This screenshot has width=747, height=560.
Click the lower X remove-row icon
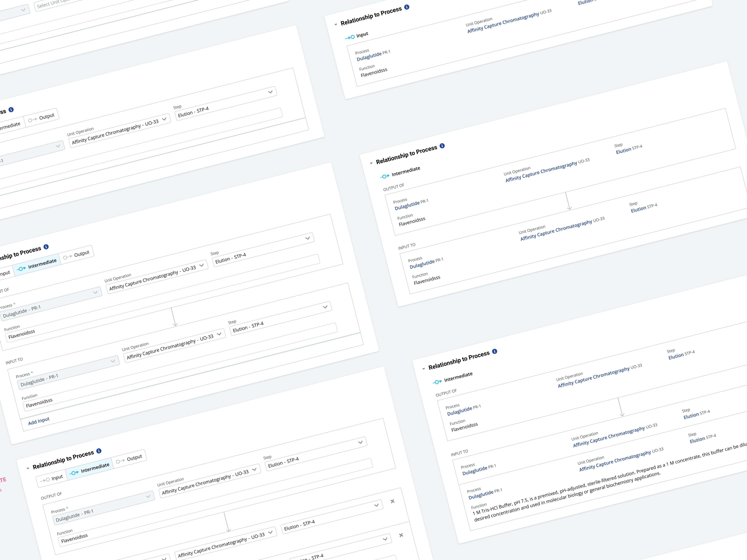[x=401, y=535]
